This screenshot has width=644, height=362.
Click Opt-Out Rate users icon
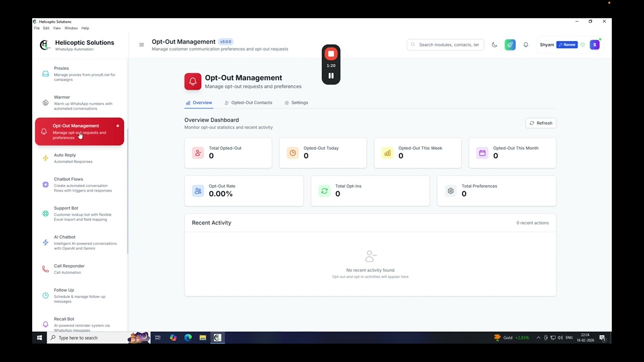[198, 191]
